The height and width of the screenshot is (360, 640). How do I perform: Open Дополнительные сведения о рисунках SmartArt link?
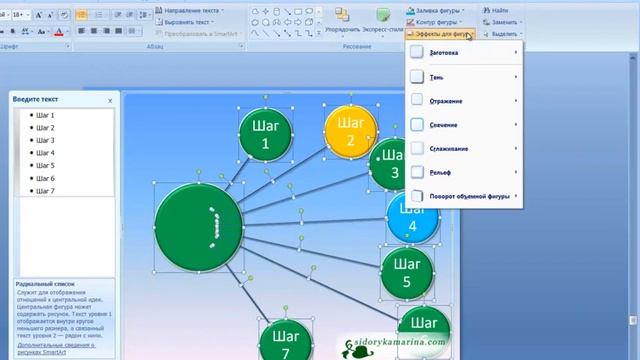coord(56,349)
